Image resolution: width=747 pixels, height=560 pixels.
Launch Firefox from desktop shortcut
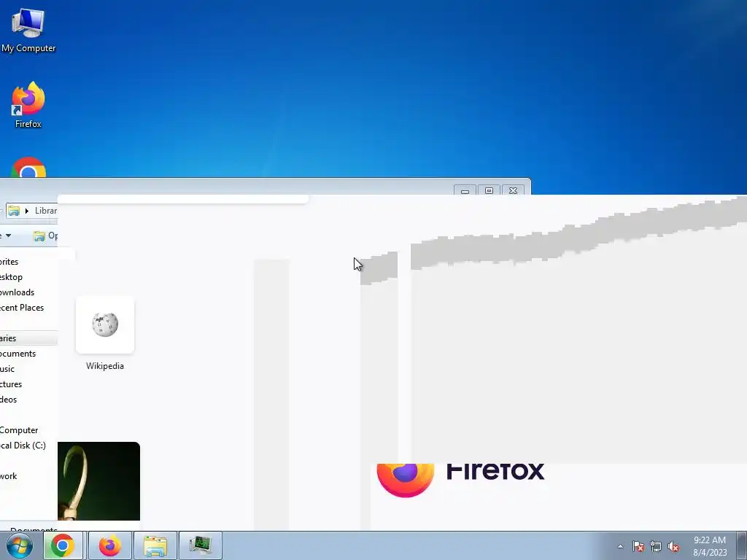pyautogui.click(x=28, y=105)
